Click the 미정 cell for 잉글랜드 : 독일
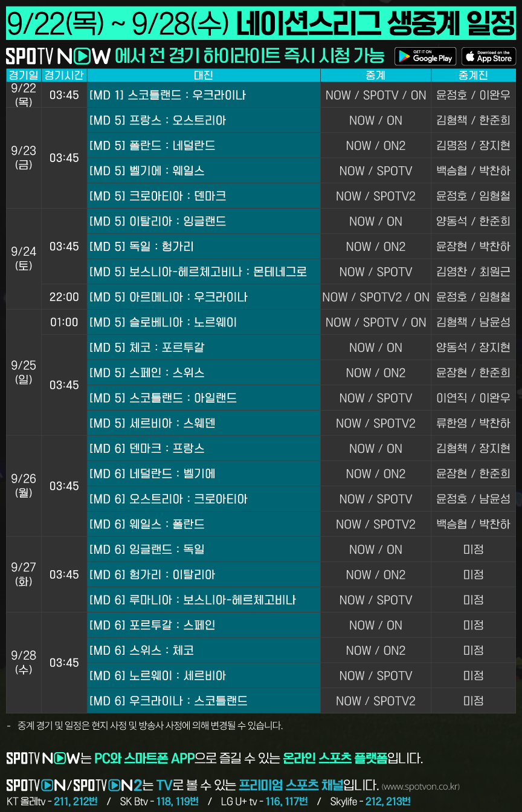 click(474, 550)
